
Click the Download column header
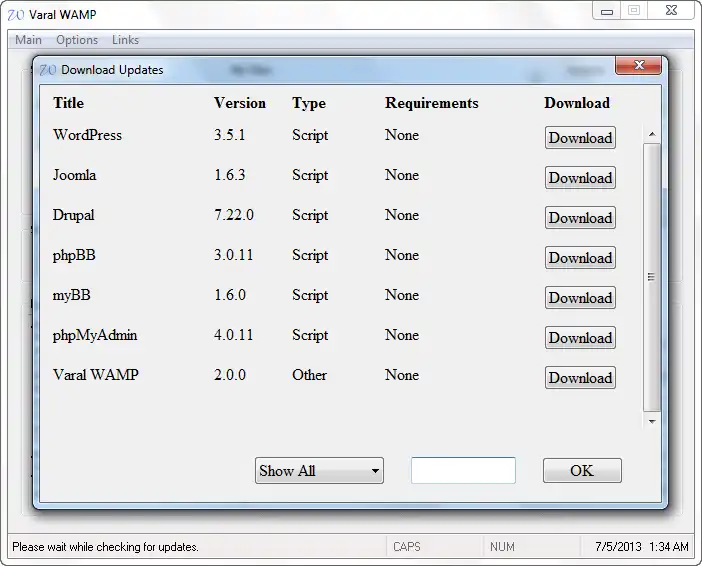coord(577,103)
